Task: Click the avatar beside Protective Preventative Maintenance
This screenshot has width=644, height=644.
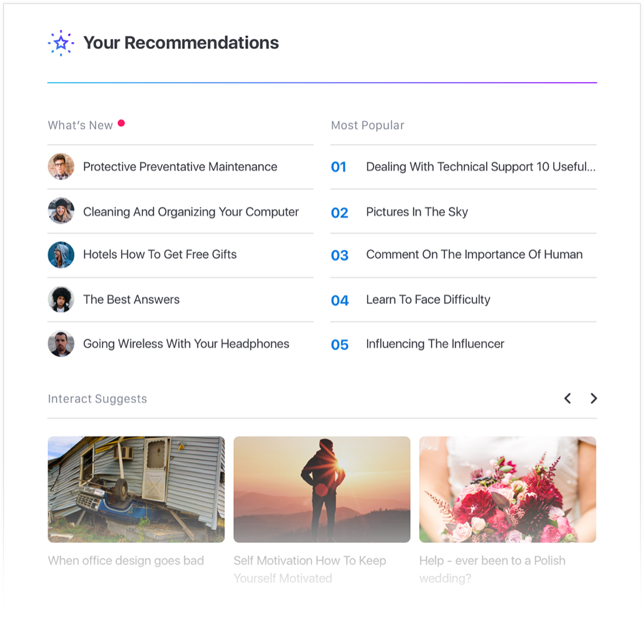Action: 61,167
